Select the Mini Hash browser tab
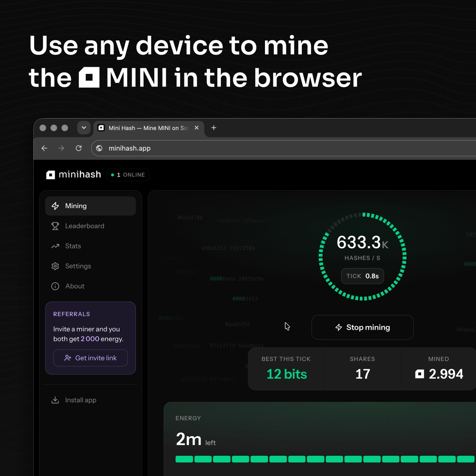Viewport: 476px width, 476px height. pos(149,128)
